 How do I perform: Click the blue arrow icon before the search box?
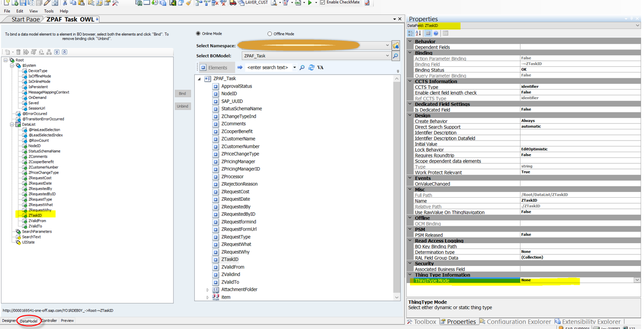coord(240,68)
